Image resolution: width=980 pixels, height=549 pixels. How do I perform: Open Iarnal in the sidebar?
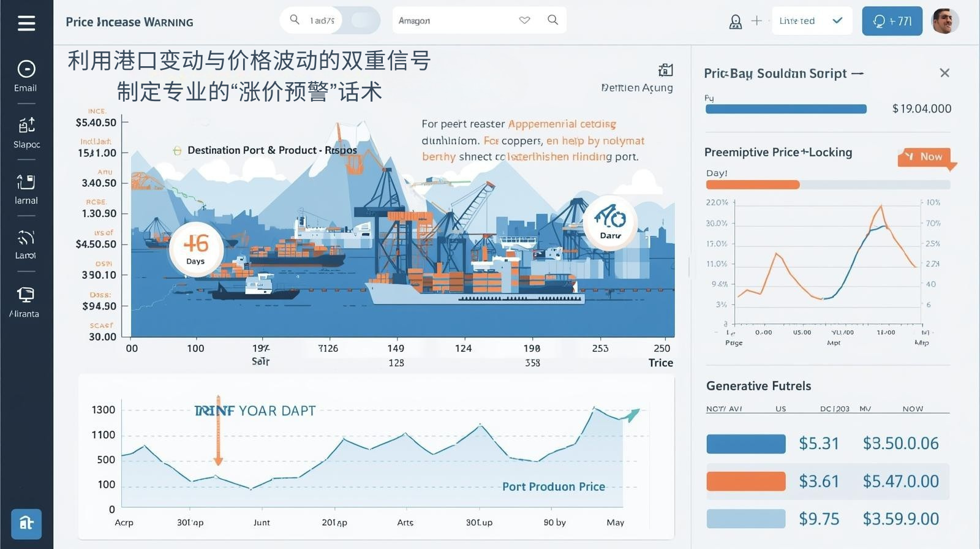(26, 189)
